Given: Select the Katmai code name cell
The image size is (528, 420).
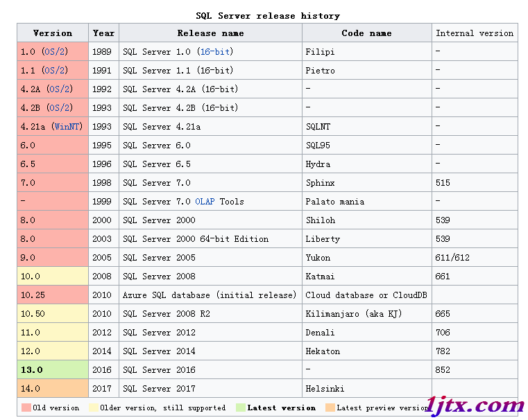Looking at the screenshot, I should (x=367, y=276).
